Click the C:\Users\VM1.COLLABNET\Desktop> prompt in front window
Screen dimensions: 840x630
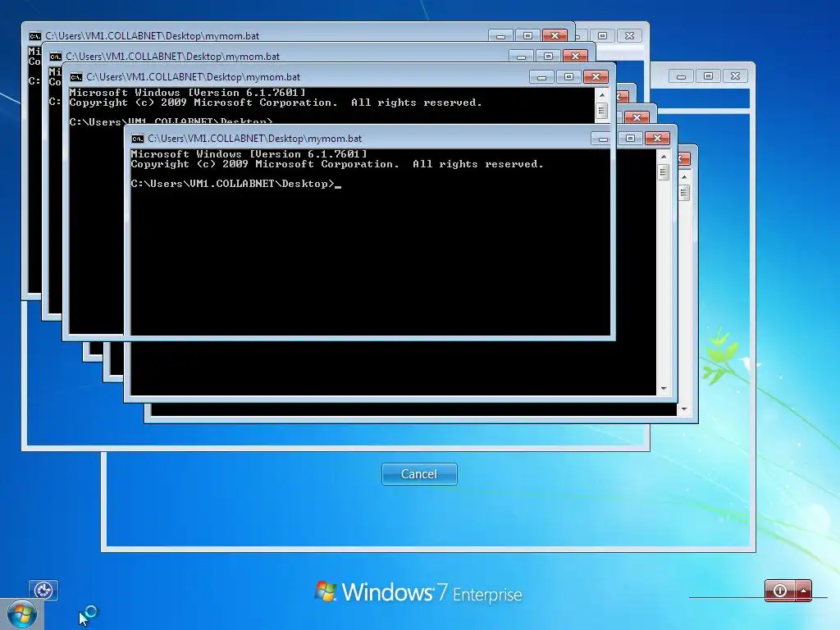(232, 184)
